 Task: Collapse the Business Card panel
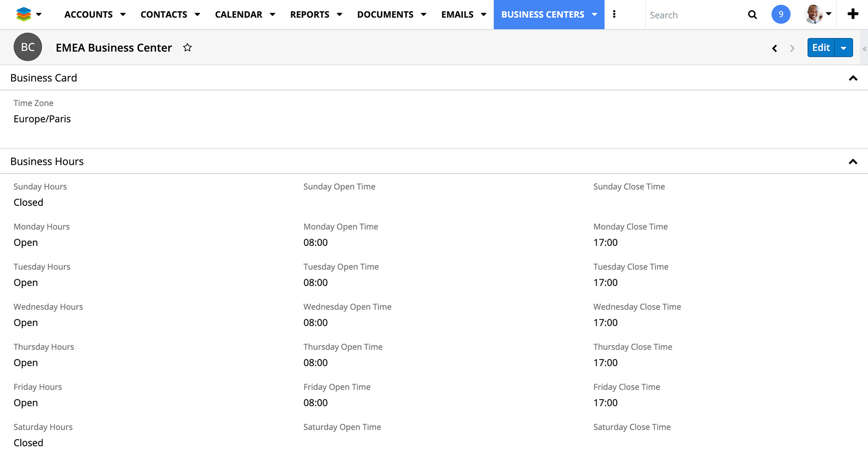(x=853, y=78)
